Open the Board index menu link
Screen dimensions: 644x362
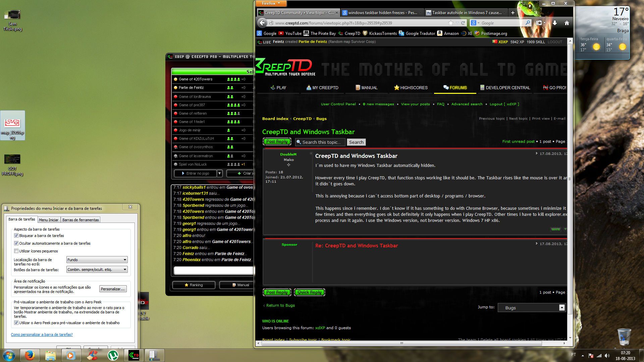274,118
